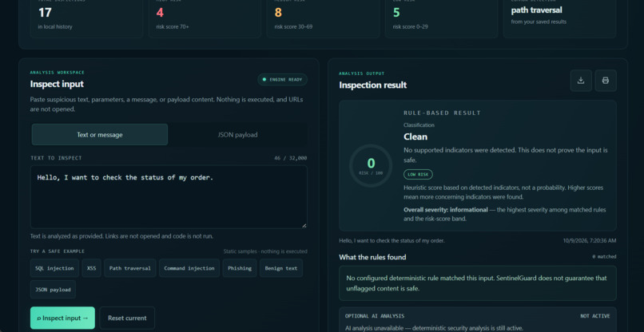Click the resize handle of the text area
Image resolution: width=644 pixels, height=332 pixels.
click(304, 226)
